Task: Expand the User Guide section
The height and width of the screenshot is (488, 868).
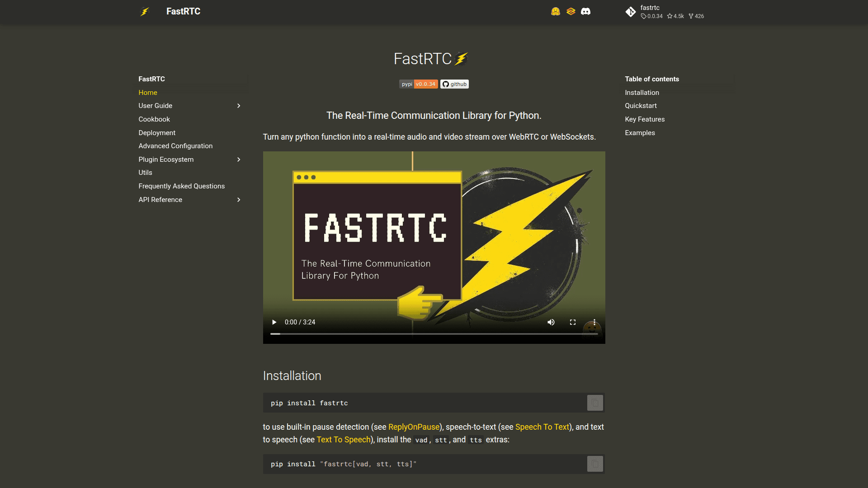Action: (238, 106)
